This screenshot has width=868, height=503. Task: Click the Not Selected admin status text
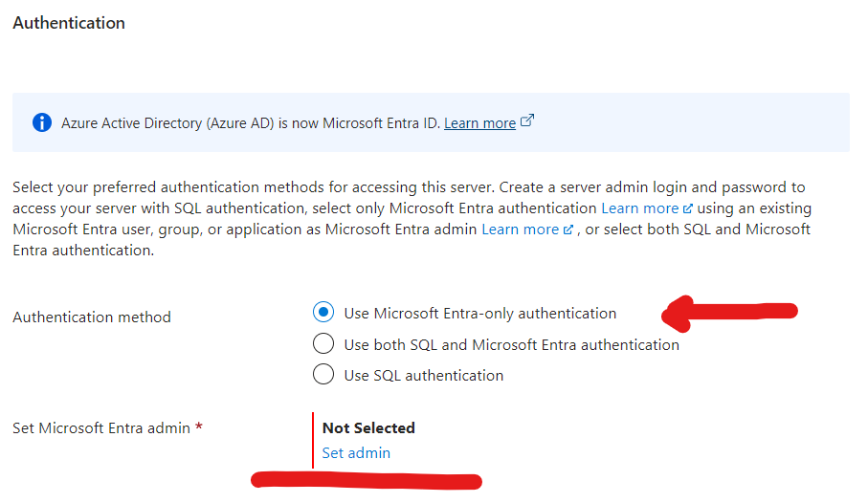(x=368, y=427)
